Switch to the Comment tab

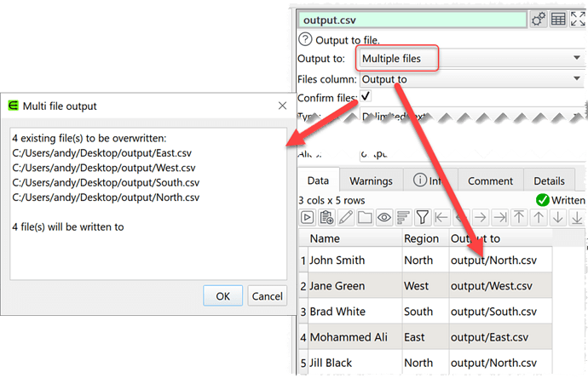coord(490,181)
